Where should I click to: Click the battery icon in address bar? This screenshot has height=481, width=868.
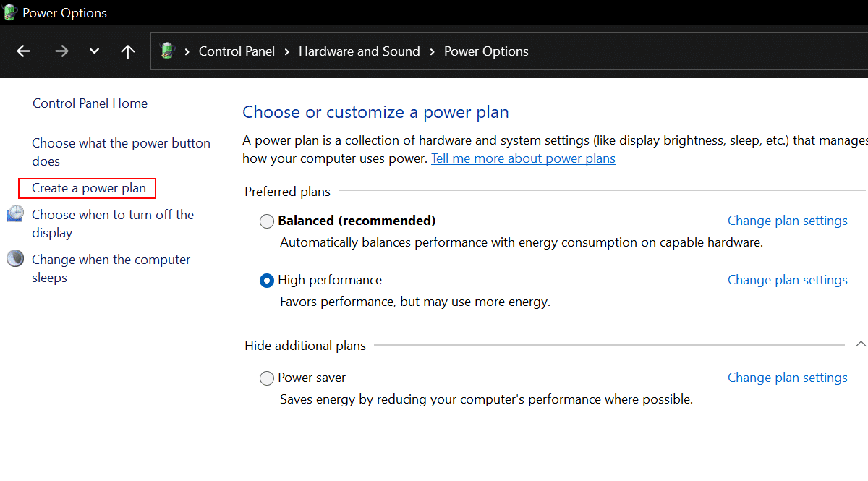coord(168,51)
